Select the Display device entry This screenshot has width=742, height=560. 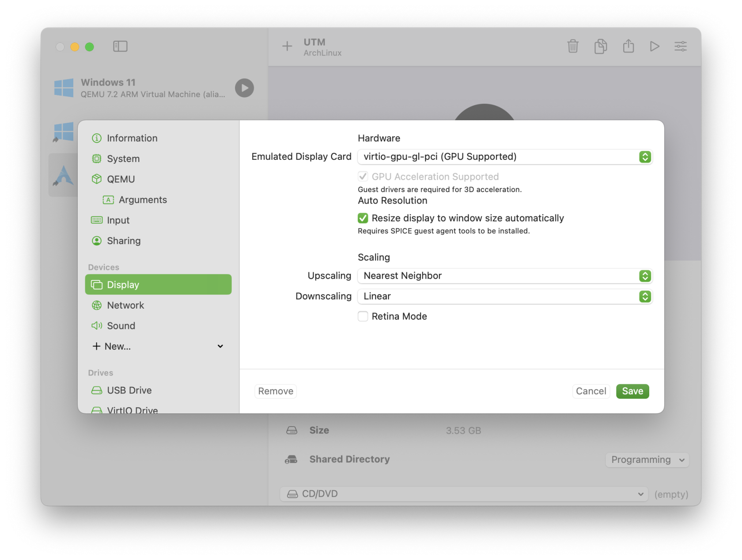coord(158,284)
